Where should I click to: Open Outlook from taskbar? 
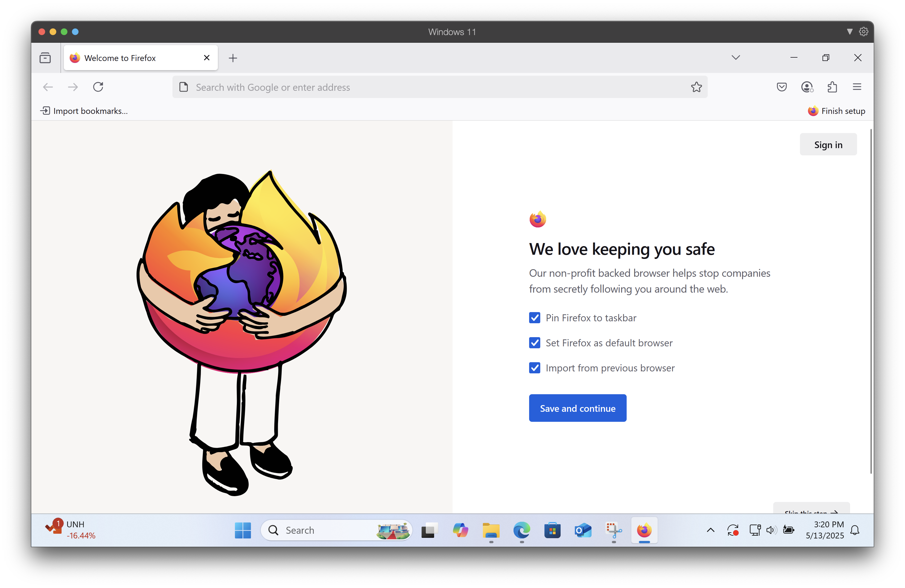[583, 530]
